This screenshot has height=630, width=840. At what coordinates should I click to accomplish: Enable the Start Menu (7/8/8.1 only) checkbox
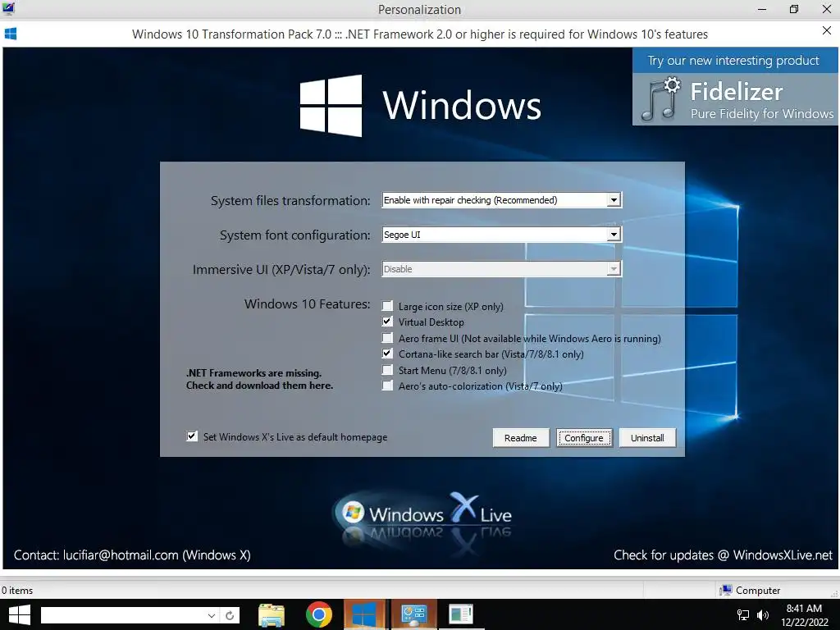(387, 370)
